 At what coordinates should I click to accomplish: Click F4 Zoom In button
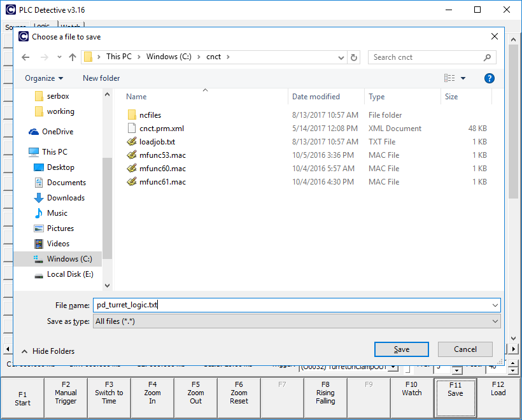153,398
